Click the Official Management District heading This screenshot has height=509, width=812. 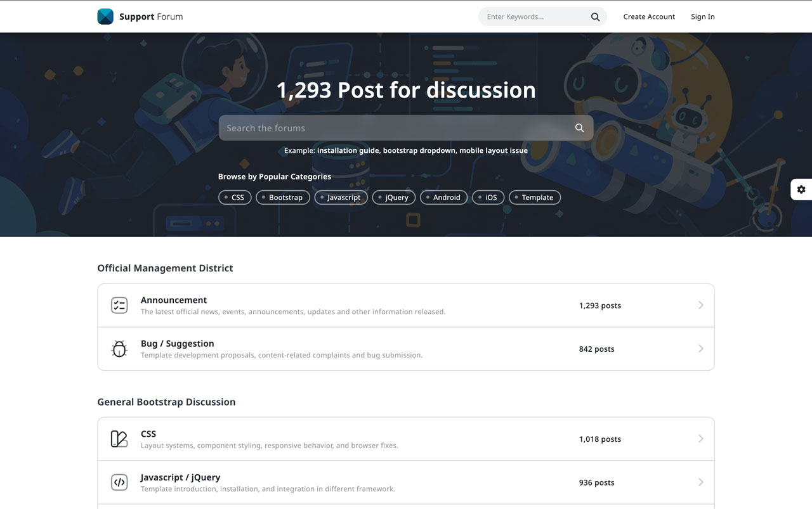click(165, 268)
